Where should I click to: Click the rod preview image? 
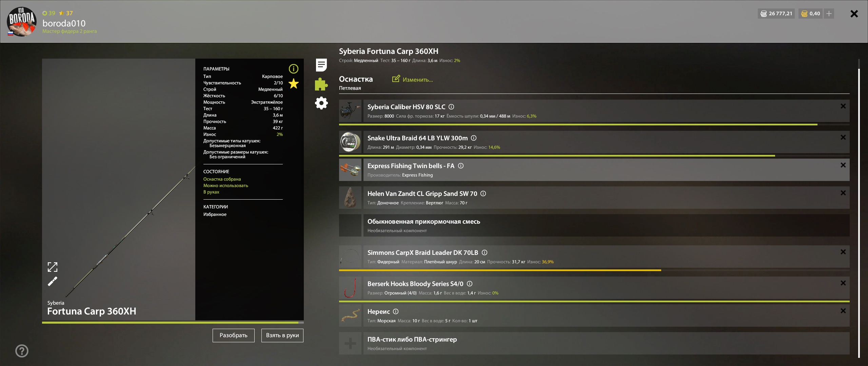tap(119, 189)
